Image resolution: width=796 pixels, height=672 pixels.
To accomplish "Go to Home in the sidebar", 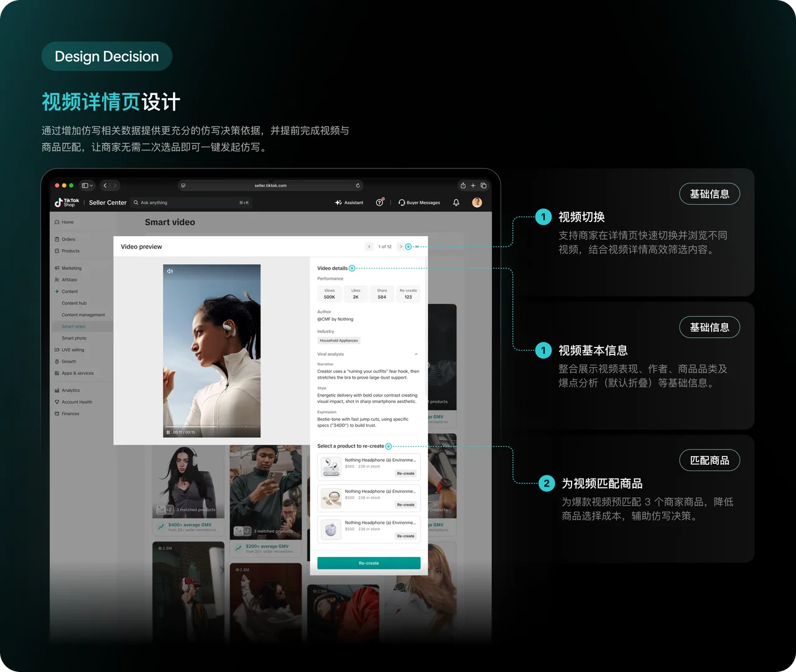I will click(64, 222).
